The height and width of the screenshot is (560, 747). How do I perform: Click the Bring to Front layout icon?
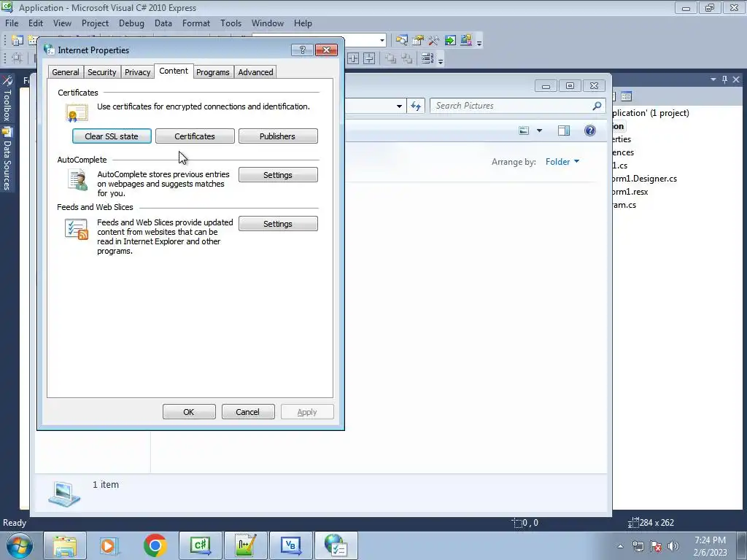pyautogui.click(x=391, y=58)
